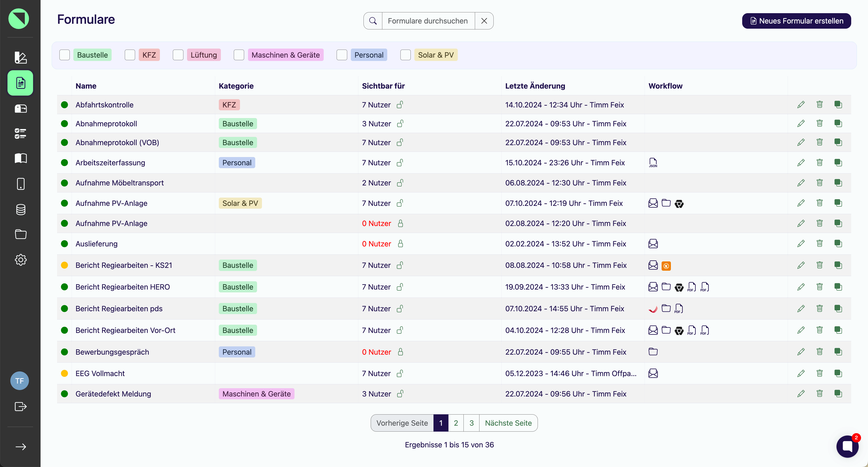Enable the Baustelle filter checkbox
This screenshot has height=467, width=868.
[x=64, y=55]
